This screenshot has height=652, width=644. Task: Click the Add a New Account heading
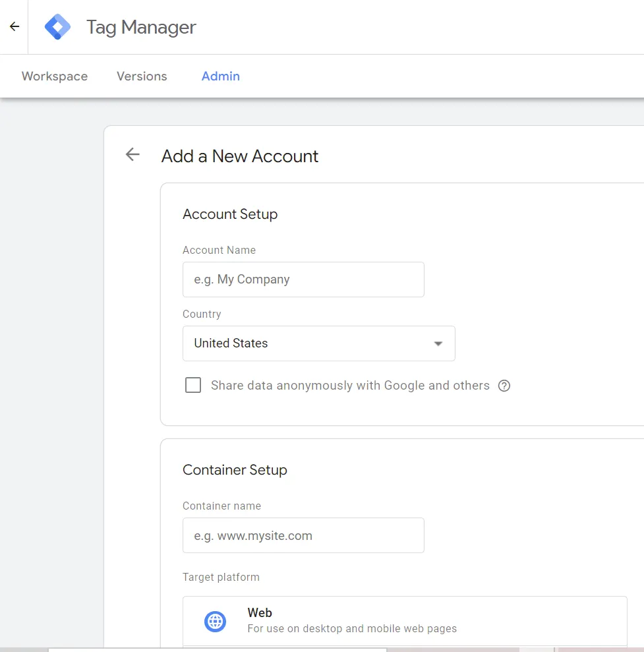tap(240, 156)
